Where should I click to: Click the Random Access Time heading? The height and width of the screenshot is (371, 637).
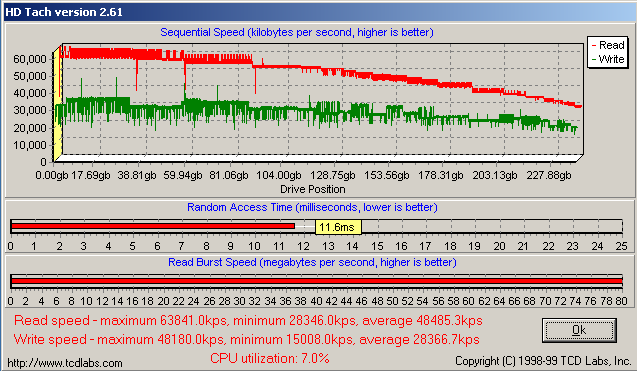click(312, 207)
